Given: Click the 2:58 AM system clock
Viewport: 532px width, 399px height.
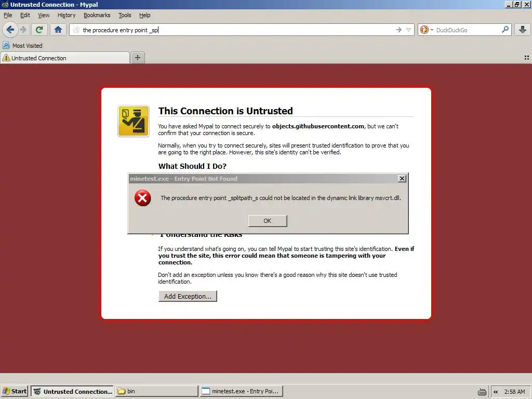Looking at the screenshot, I should click(514, 392).
